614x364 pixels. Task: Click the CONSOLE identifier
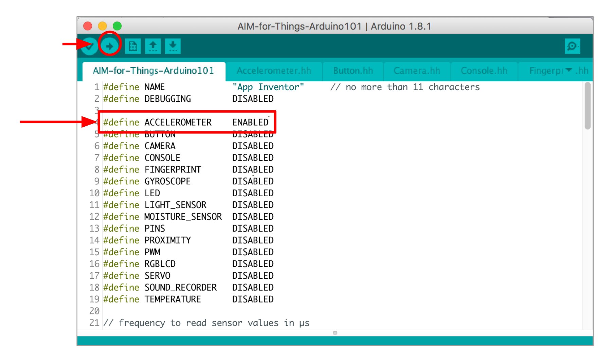coord(162,158)
